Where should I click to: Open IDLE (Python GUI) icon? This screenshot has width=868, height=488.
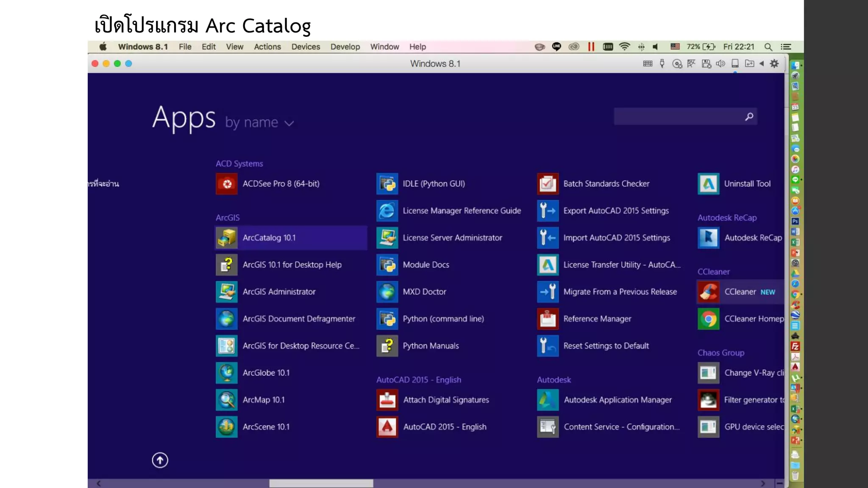tap(387, 184)
